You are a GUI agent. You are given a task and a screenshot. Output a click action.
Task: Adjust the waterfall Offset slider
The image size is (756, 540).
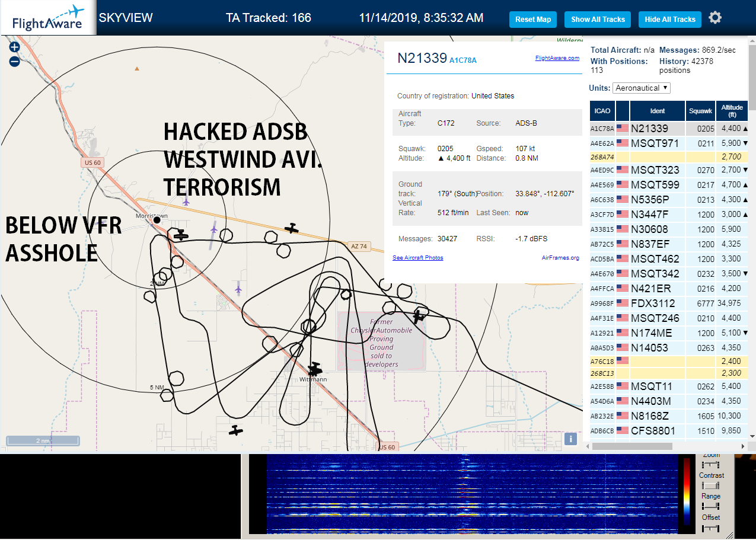pyautogui.click(x=710, y=528)
